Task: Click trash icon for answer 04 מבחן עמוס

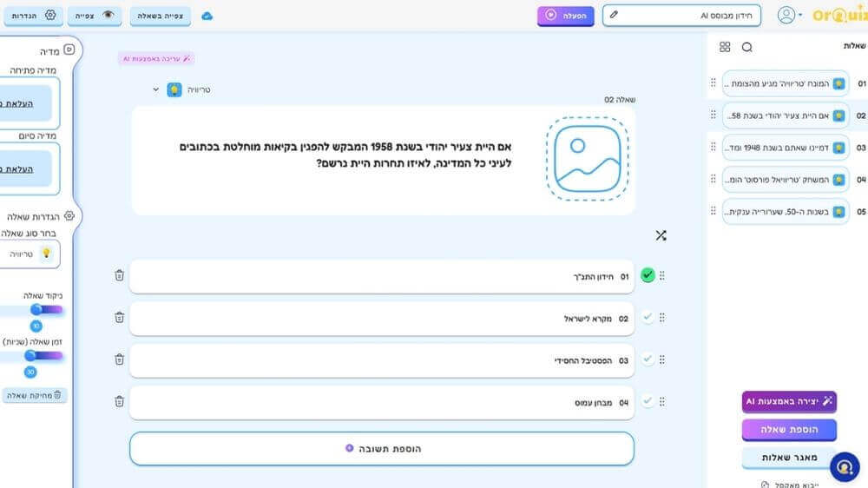Action: (x=120, y=401)
